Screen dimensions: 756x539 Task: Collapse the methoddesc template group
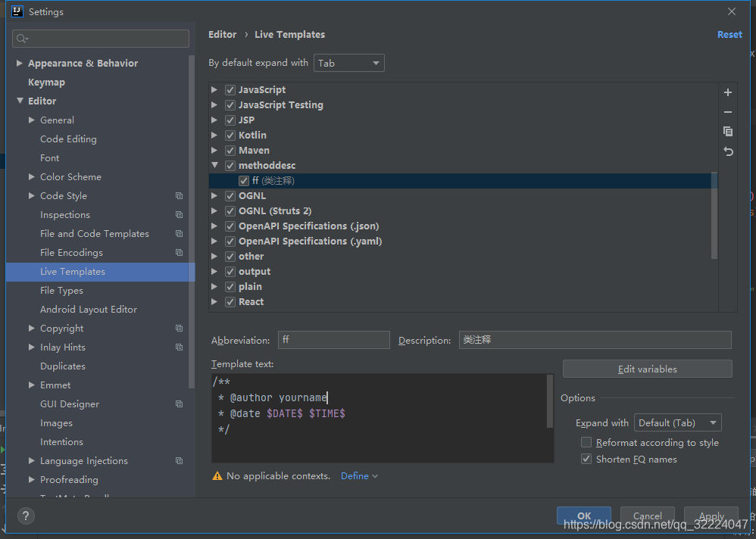pos(214,165)
